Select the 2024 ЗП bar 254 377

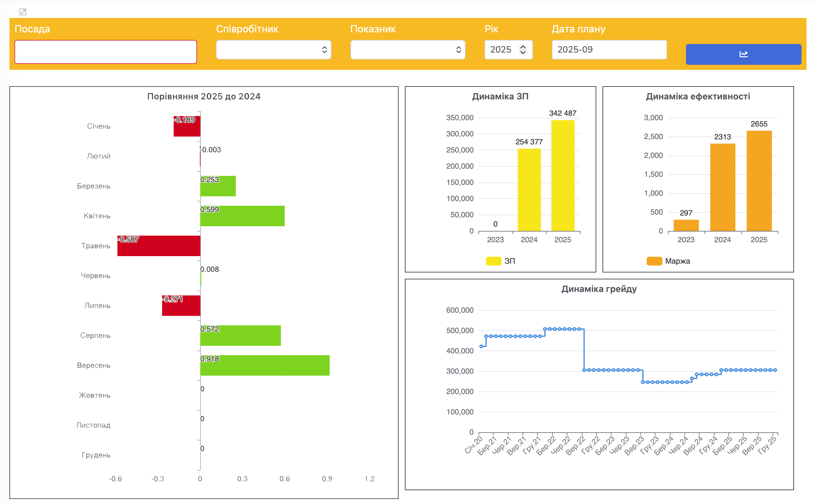point(529,190)
